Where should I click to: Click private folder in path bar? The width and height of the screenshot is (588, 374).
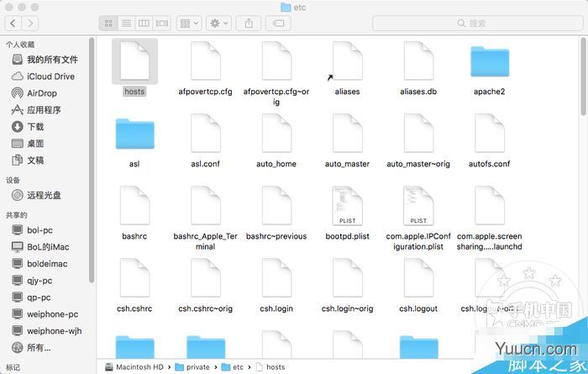(x=192, y=367)
